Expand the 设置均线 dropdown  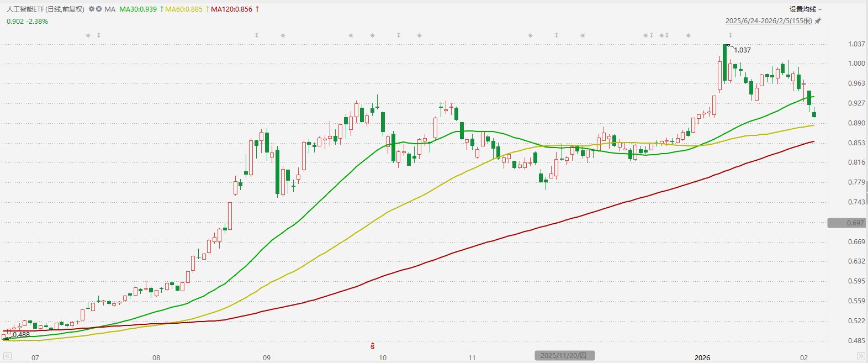pos(805,9)
